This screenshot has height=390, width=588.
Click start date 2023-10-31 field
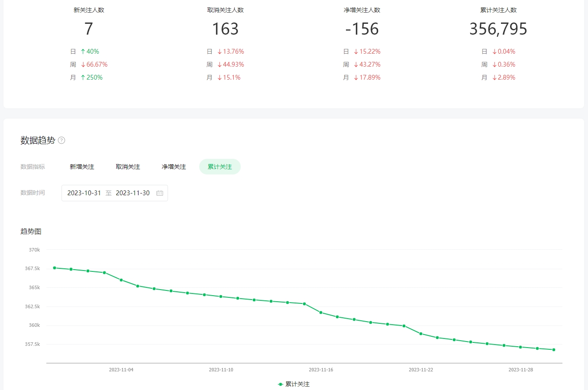point(84,193)
